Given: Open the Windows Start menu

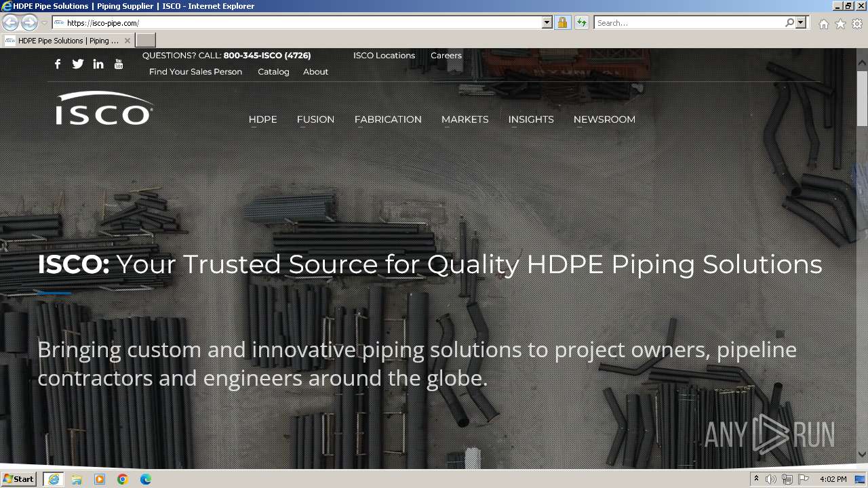Looking at the screenshot, I should click(19, 479).
